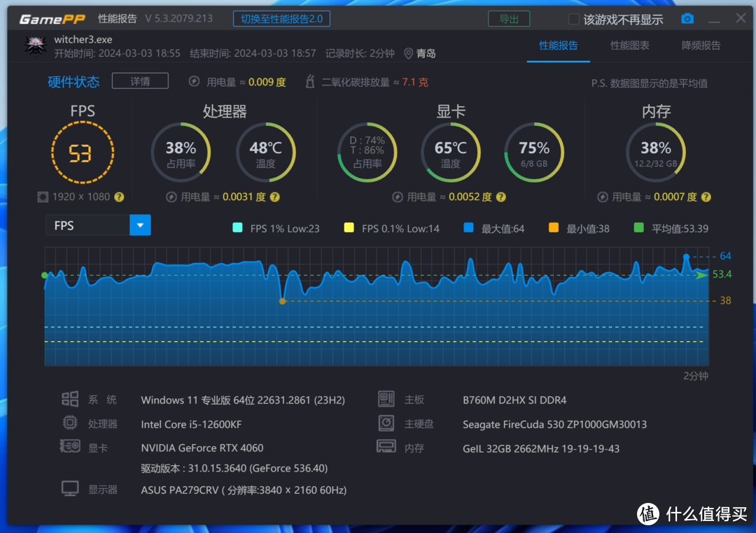Click the help icon after memory power 0.0007 度
The width and height of the screenshot is (756, 533).
point(706,197)
